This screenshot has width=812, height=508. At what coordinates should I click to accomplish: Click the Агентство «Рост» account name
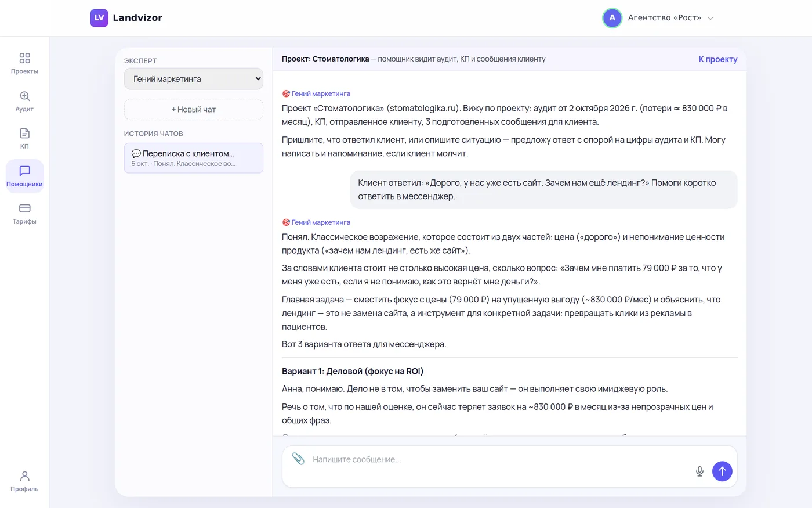click(x=665, y=18)
